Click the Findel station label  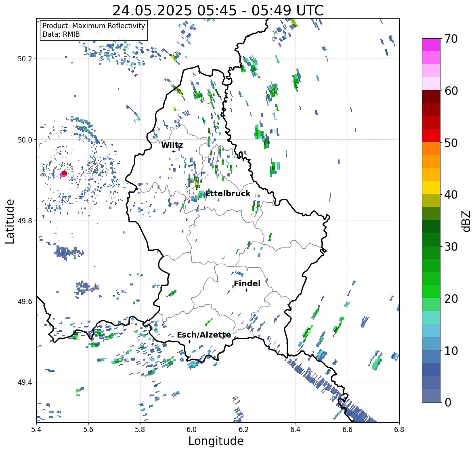point(247,283)
